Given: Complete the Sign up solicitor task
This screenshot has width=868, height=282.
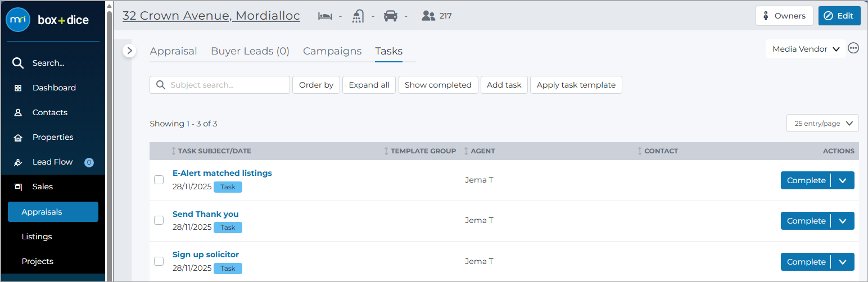Looking at the screenshot, I should coord(806,262).
